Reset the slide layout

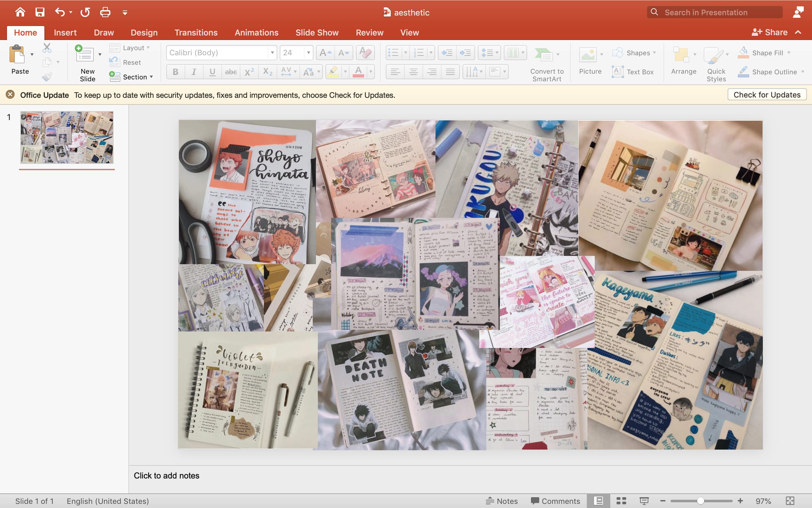click(126, 62)
